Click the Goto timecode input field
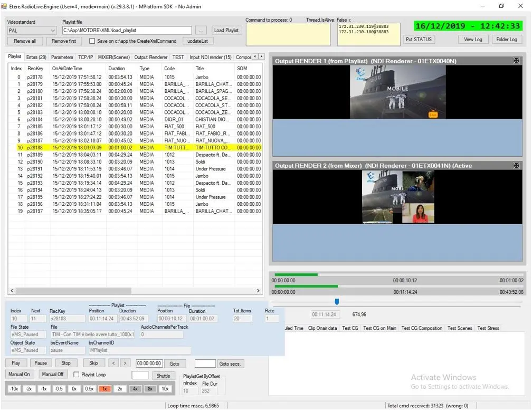Screen dimensions: 532x411 [148, 364]
